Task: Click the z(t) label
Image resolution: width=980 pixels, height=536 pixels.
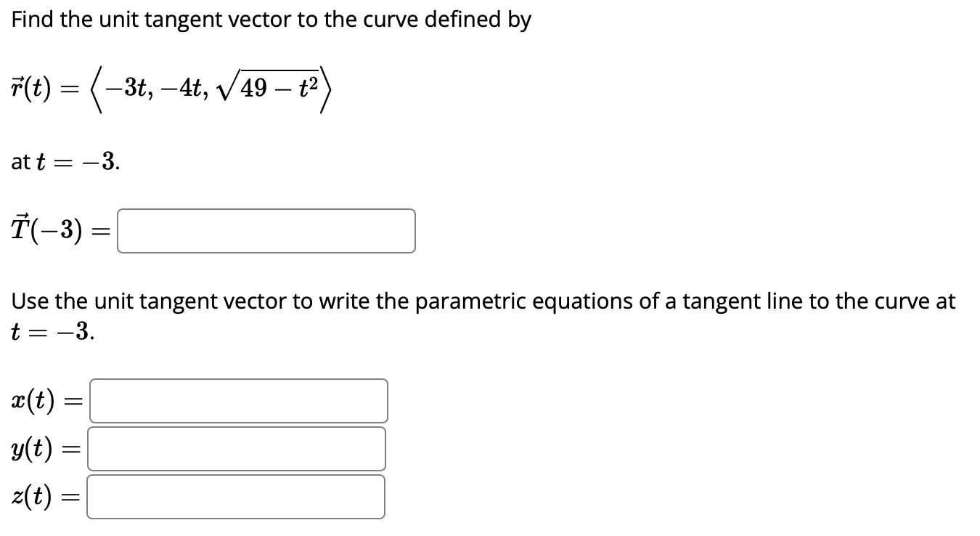Action: 30,497
